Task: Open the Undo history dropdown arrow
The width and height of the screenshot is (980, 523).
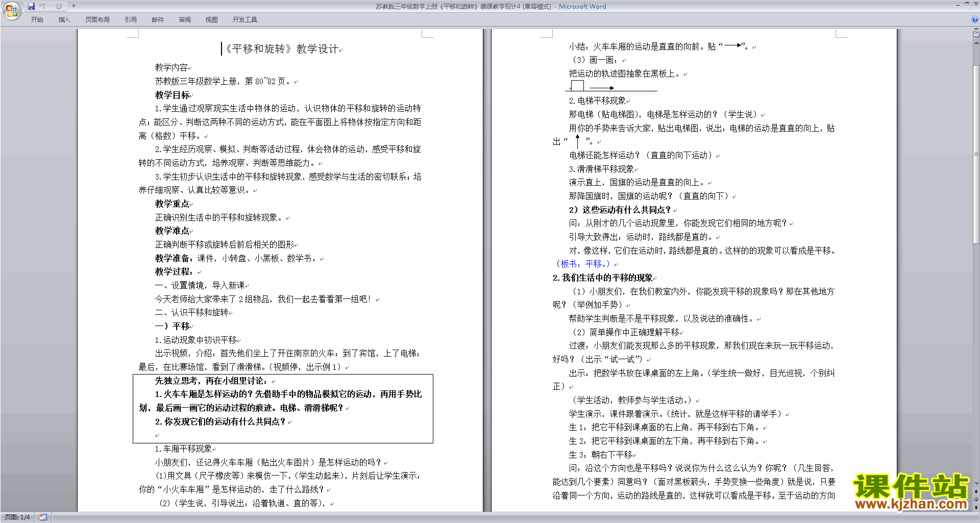Action: point(50,6)
